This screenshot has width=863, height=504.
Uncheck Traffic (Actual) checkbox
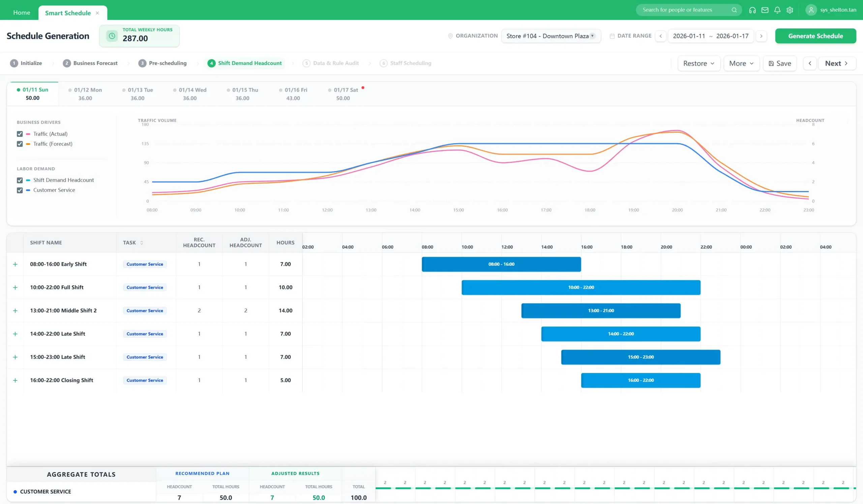tap(20, 134)
